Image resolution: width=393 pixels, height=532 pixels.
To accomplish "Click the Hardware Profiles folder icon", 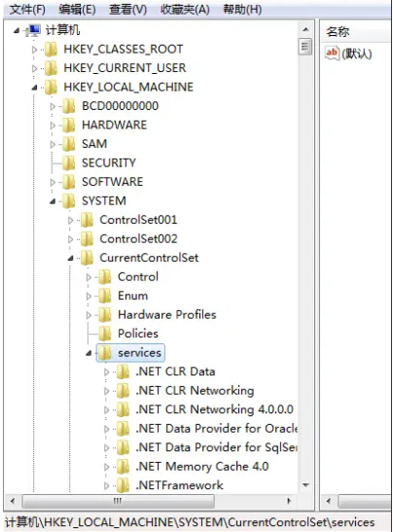I will (105, 315).
